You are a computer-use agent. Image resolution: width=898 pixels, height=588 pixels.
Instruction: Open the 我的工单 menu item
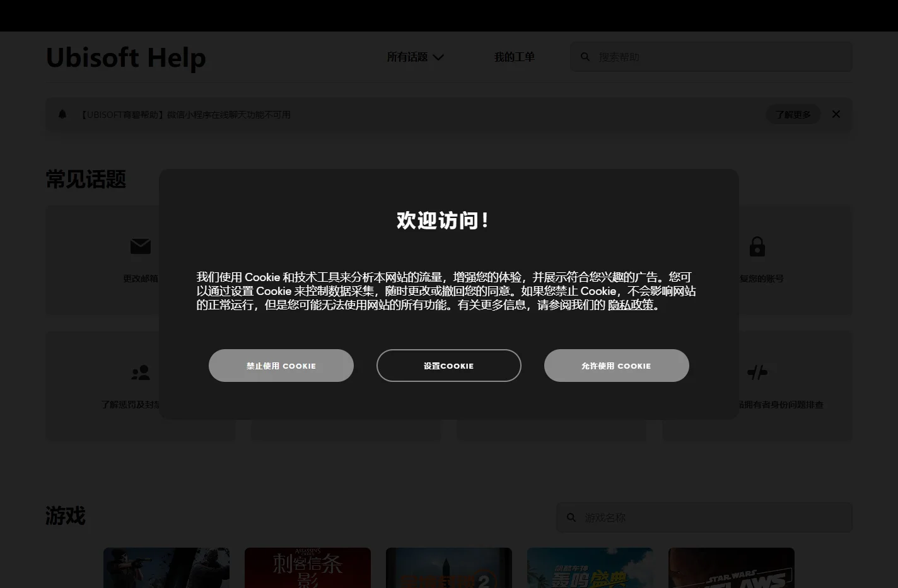tap(514, 57)
